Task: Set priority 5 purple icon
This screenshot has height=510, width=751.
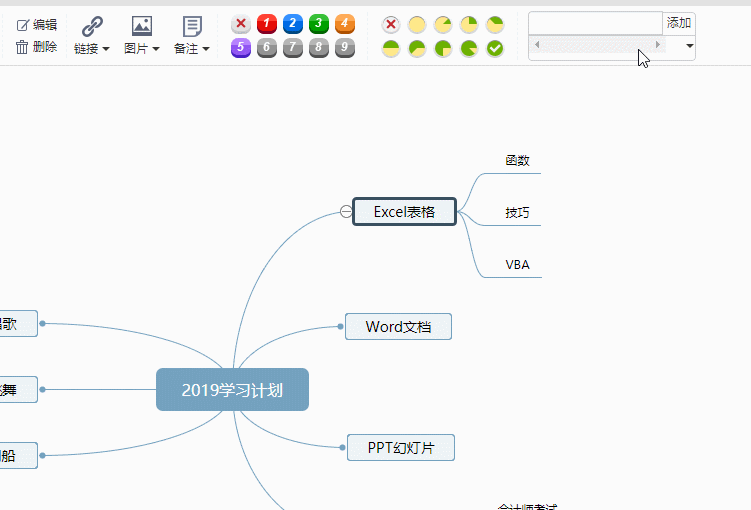Action: 241,48
